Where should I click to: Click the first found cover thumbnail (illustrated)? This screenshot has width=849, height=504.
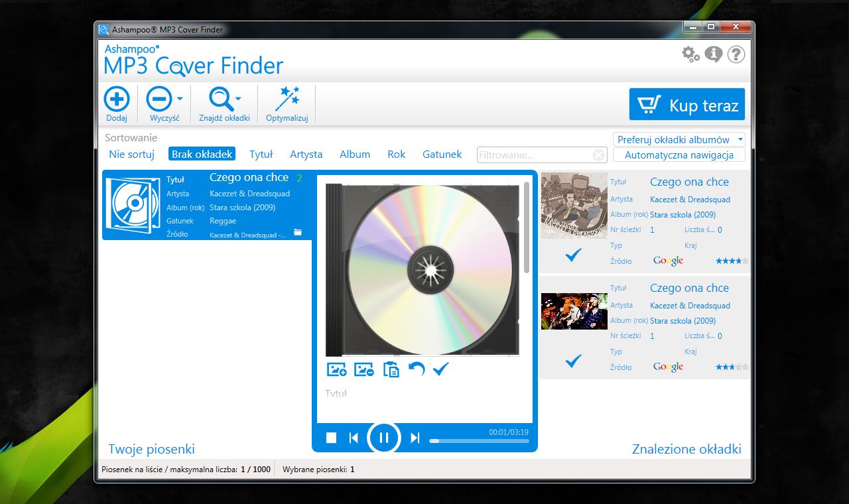(x=574, y=206)
